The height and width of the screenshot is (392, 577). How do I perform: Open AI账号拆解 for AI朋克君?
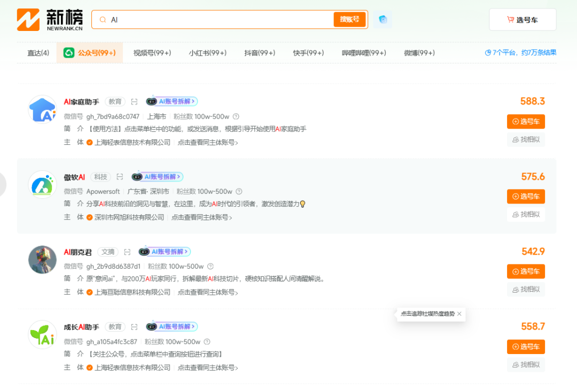[x=165, y=252]
